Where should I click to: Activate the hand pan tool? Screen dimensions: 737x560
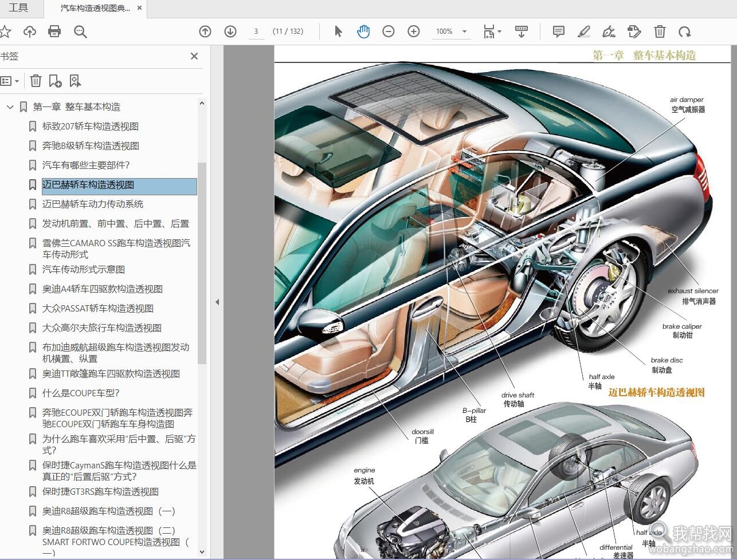(363, 31)
